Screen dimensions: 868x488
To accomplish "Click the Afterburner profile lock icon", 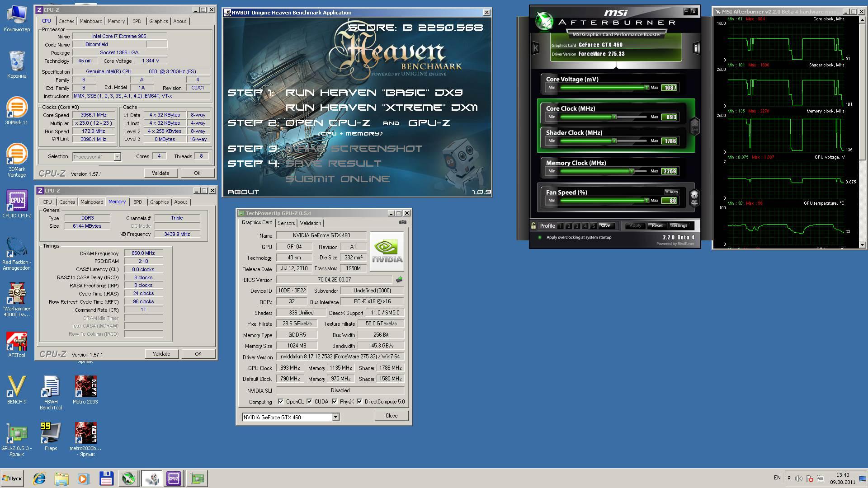I will tap(533, 225).
